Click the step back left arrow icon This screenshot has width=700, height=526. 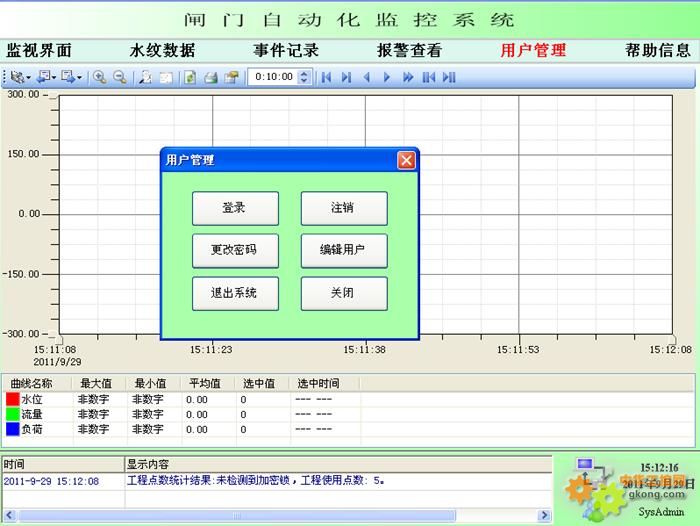click(x=366, y=77)
